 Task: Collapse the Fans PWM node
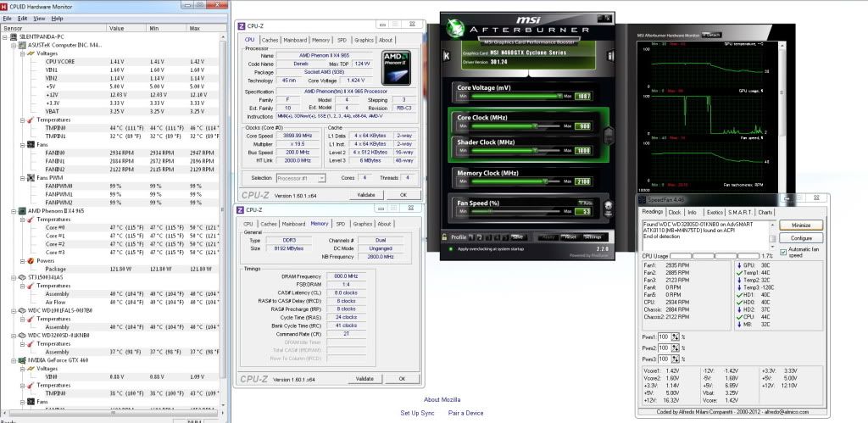(22, 178)
